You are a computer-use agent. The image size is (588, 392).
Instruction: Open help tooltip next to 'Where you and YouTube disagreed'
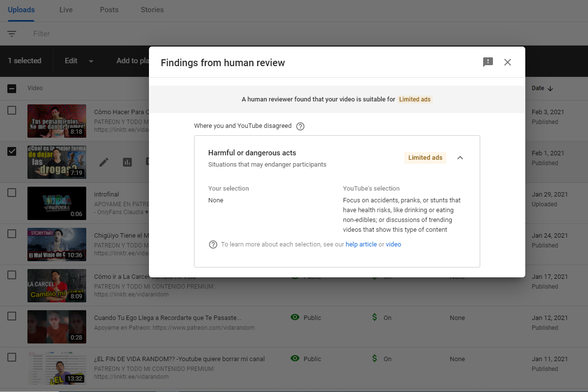click(300, 126)
